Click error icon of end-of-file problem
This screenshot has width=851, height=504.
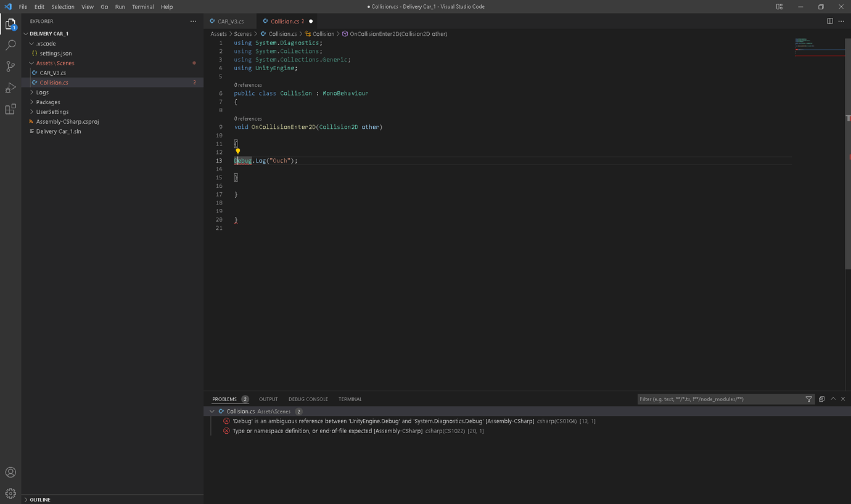click(226, 431)
